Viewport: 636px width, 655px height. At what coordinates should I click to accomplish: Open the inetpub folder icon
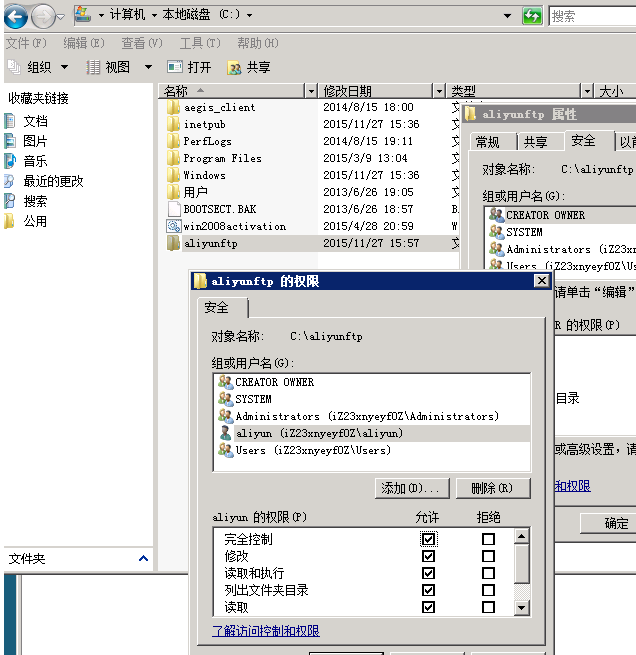[x=173, y=124]
